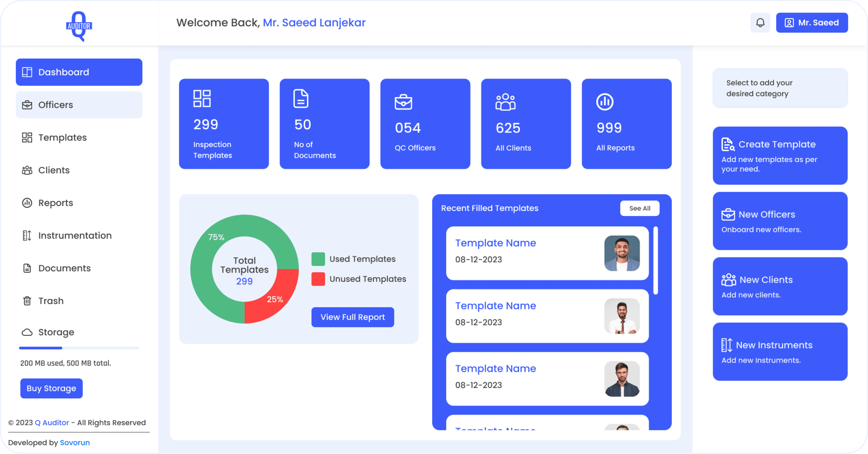Click the red Unused Templates legend swatch
This screenshot has width=868, height=454.
[318, 279]
